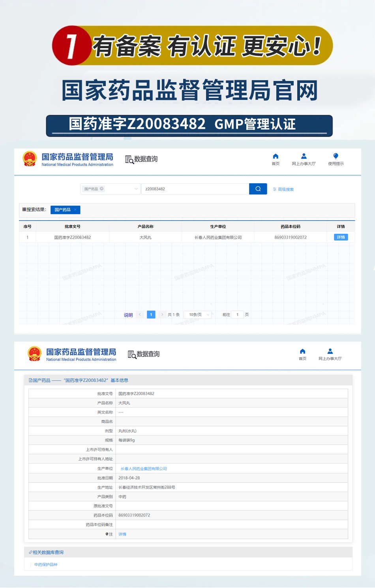This screenshot has width=375, height=588.
Task: Select the 大风丸 cell in the results table
Action: click(145, 237)
